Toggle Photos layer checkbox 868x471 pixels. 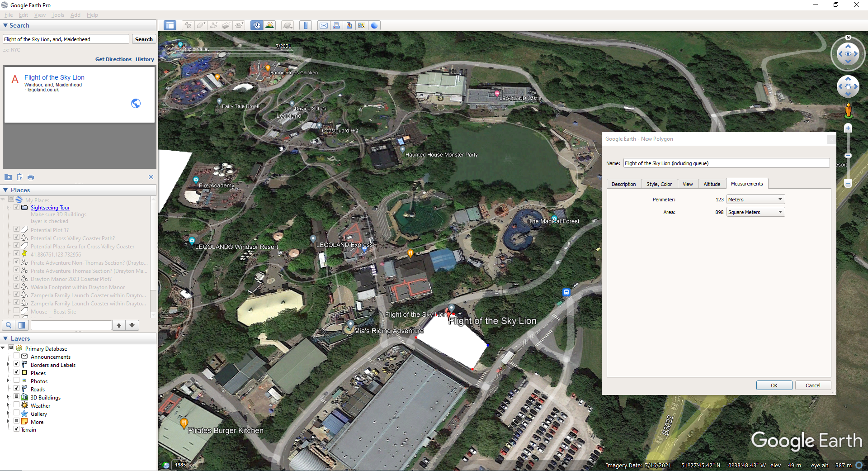(17, 381)
